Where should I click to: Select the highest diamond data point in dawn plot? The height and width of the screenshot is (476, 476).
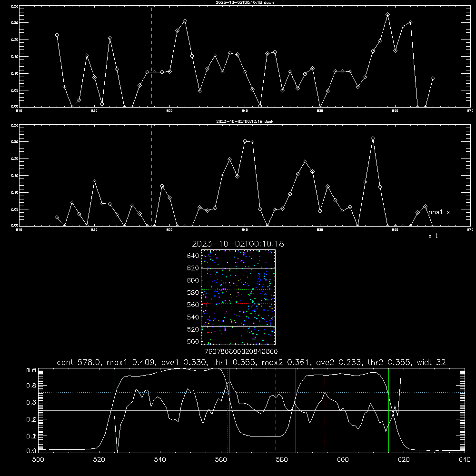(387, 15)
